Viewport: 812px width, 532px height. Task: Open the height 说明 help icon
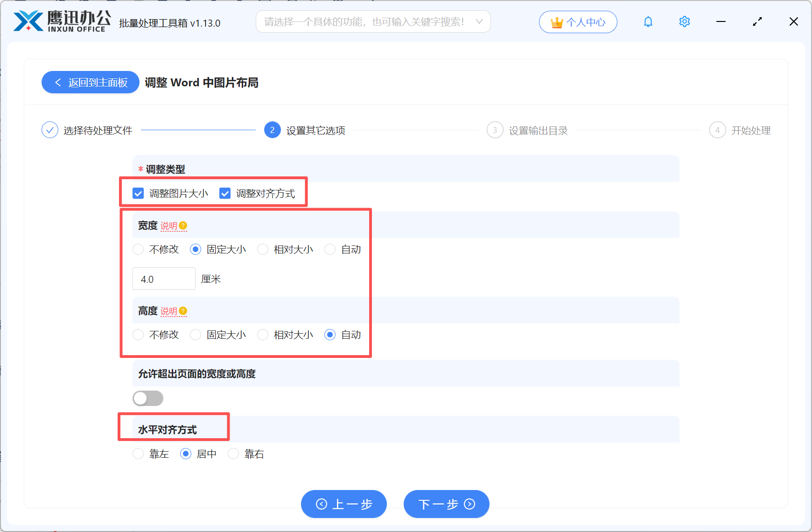click(183, 311)
